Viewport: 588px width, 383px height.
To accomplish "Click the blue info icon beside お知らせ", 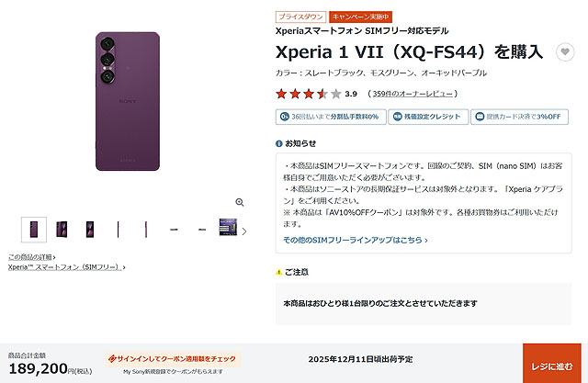I will click(278, 143).
